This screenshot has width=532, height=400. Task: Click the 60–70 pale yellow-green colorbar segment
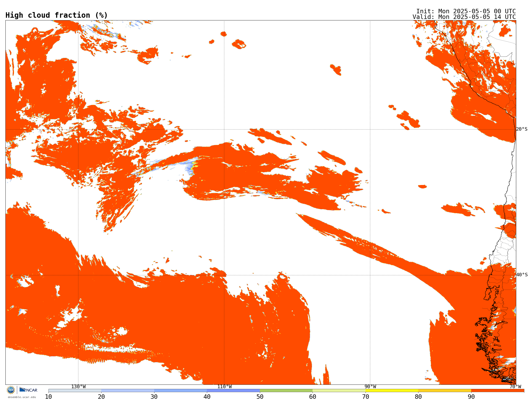point(339,391)
